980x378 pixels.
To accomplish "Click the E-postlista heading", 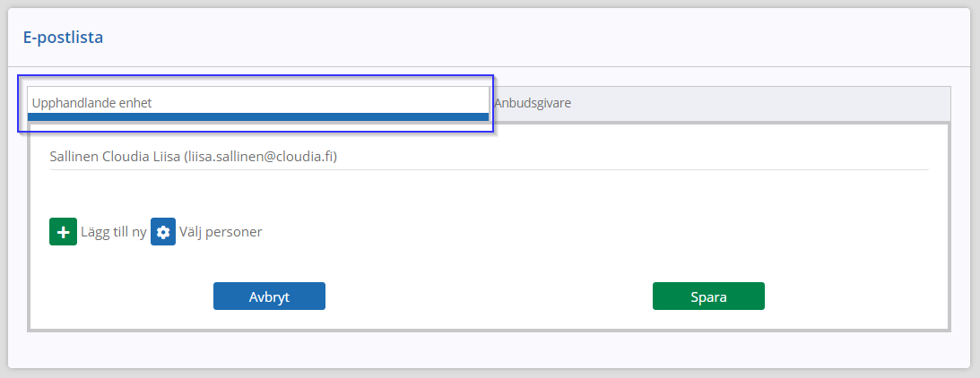I will click(63, 38).
